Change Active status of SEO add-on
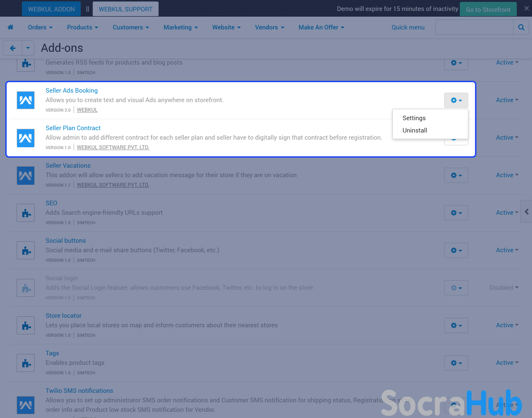 [507, 213]
